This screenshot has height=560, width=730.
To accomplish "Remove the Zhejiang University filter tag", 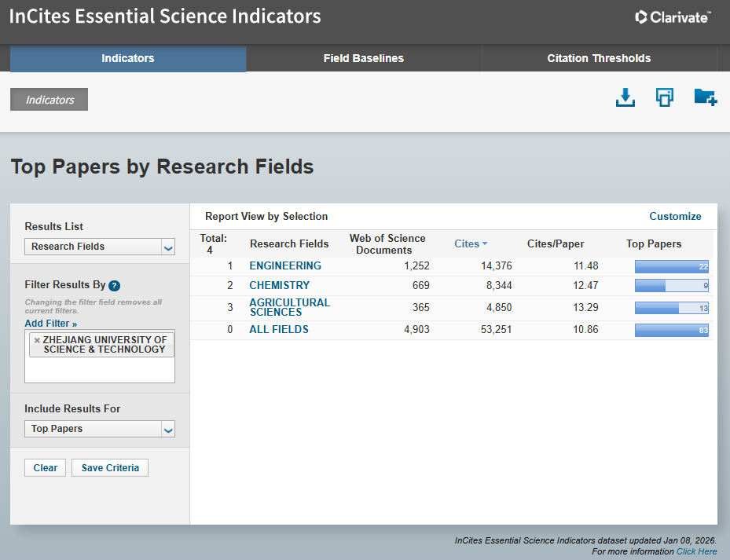I will point(37,340).
